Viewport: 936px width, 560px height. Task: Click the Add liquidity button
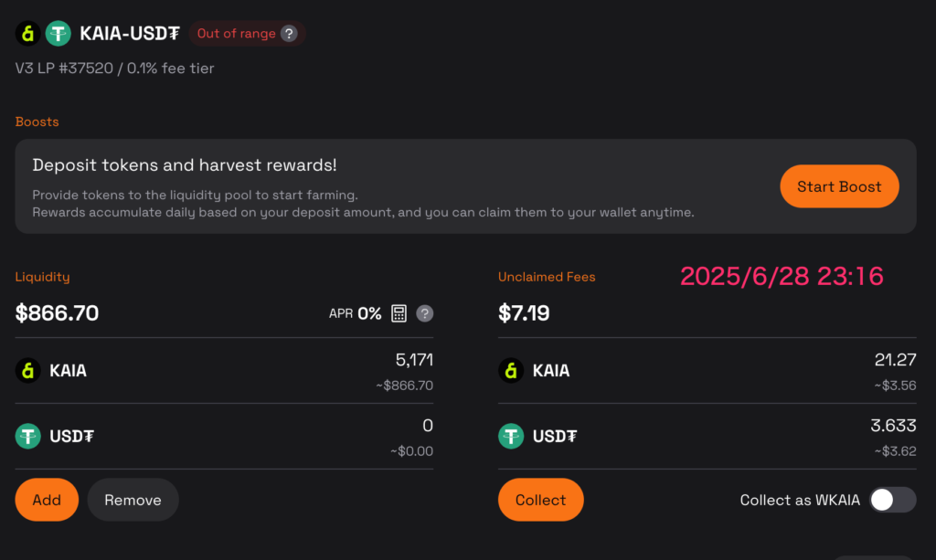tap(47, 500)
